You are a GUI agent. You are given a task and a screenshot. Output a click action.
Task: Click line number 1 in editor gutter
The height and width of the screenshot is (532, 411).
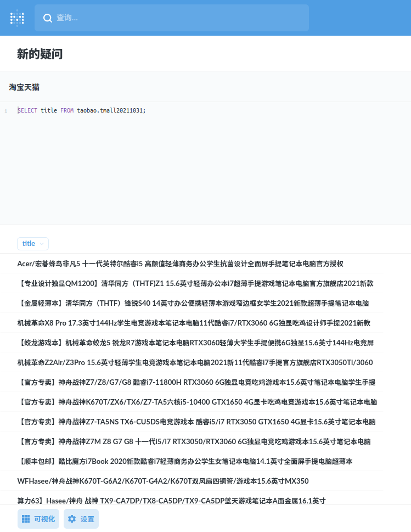(x=6, y=111)
